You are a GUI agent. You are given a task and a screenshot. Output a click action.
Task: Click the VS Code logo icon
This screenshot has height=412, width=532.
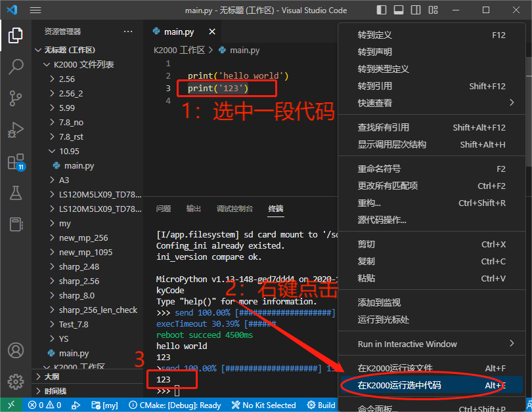pyautogui.click(x=12, y=10)
